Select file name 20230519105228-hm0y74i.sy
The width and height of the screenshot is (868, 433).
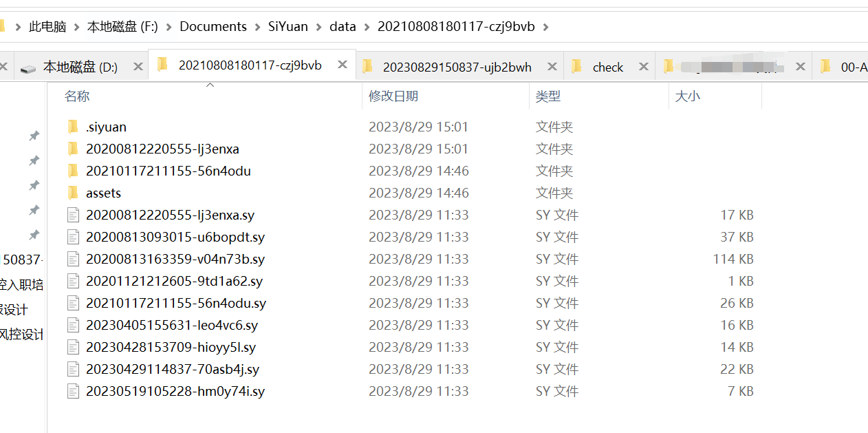click(x=175, y=391)
